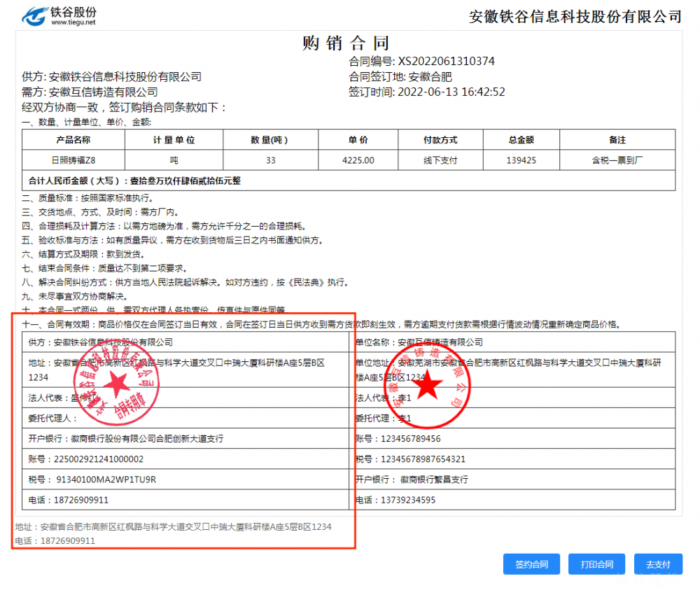Click the 去支付 button
The width and height of the screenshot is (700, 595).
pos(657,564)
